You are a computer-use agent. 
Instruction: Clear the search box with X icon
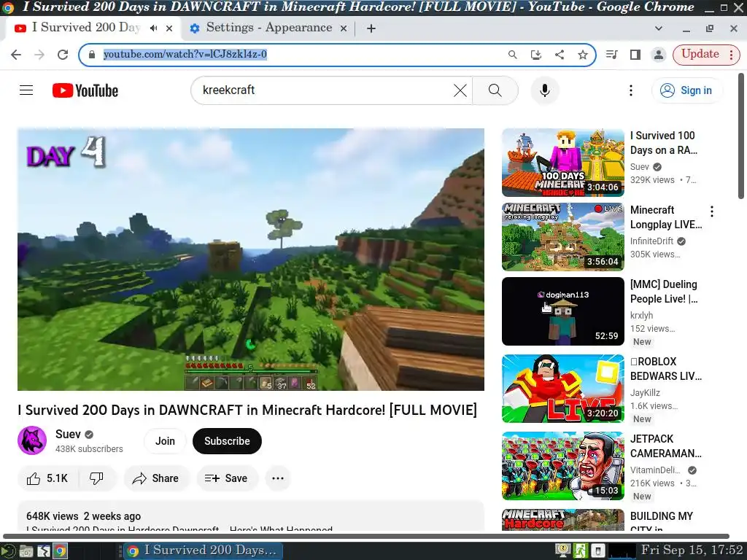(x=460, y=90)
